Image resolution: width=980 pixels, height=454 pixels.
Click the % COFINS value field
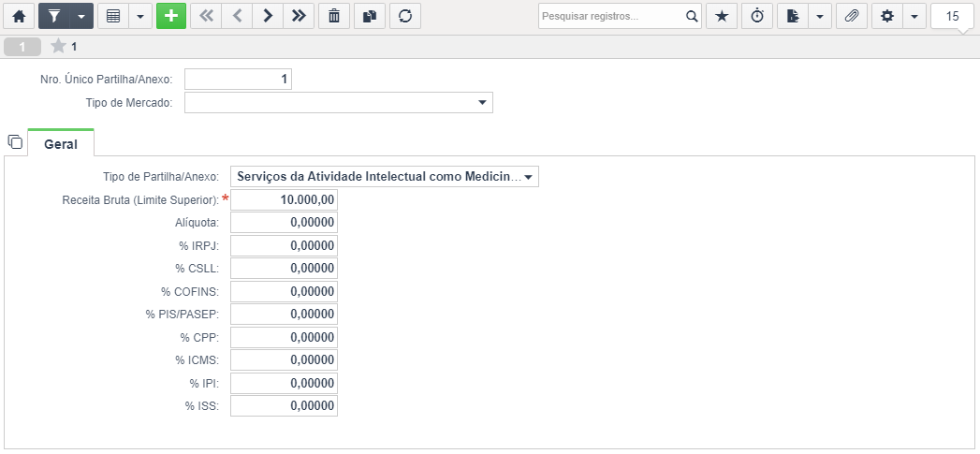click(x=284, y=291)
